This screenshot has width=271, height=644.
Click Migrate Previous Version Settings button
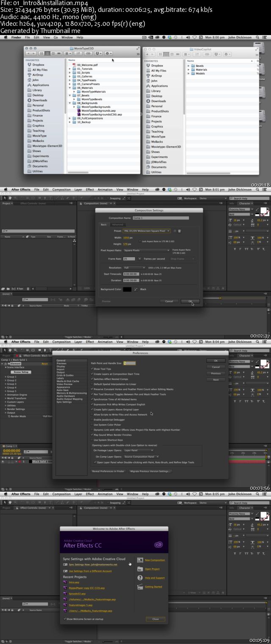click(150, 471)
